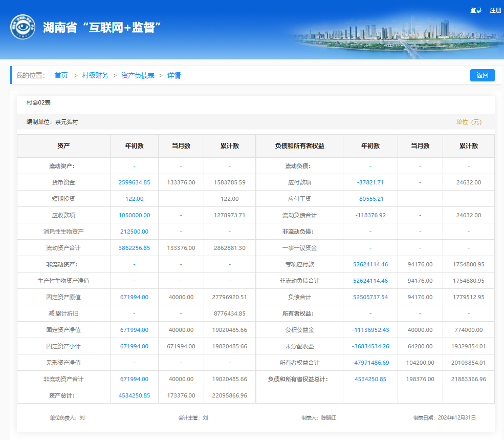Open the 注册 registration link
Viewport: 504px width, 440px height.
pos(495,10)
